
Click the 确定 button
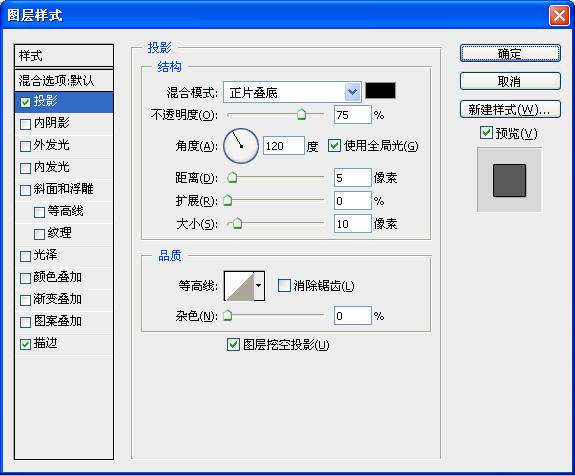click(x=510, y=54)
